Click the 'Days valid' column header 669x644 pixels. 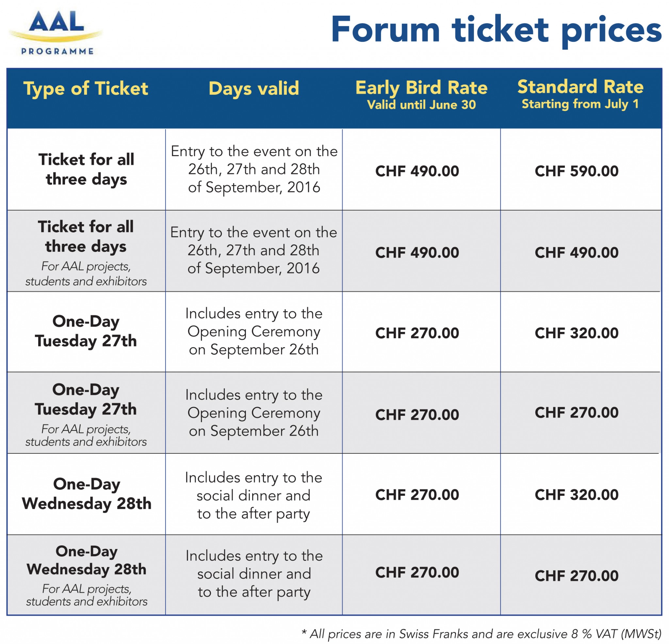253,89
